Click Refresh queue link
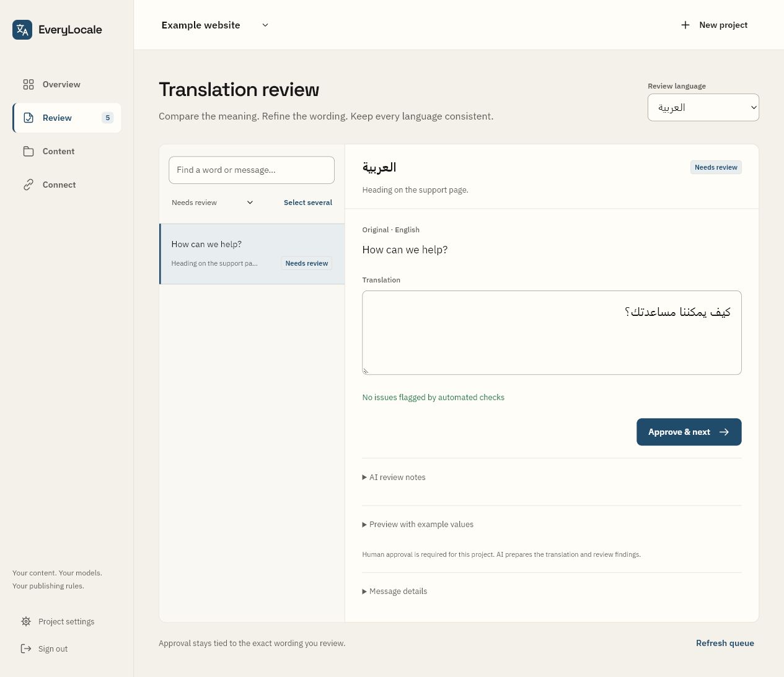 click(725, 643)
